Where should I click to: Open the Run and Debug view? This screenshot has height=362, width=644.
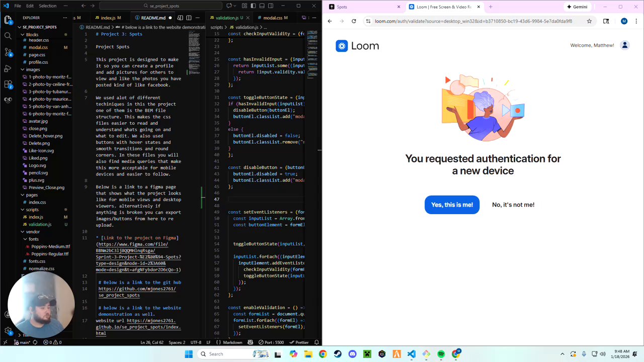click(x=8, y=68)
